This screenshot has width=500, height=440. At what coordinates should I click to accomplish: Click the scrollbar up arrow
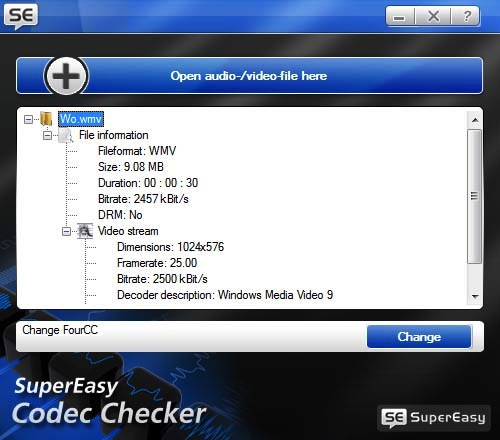[475, 120]
